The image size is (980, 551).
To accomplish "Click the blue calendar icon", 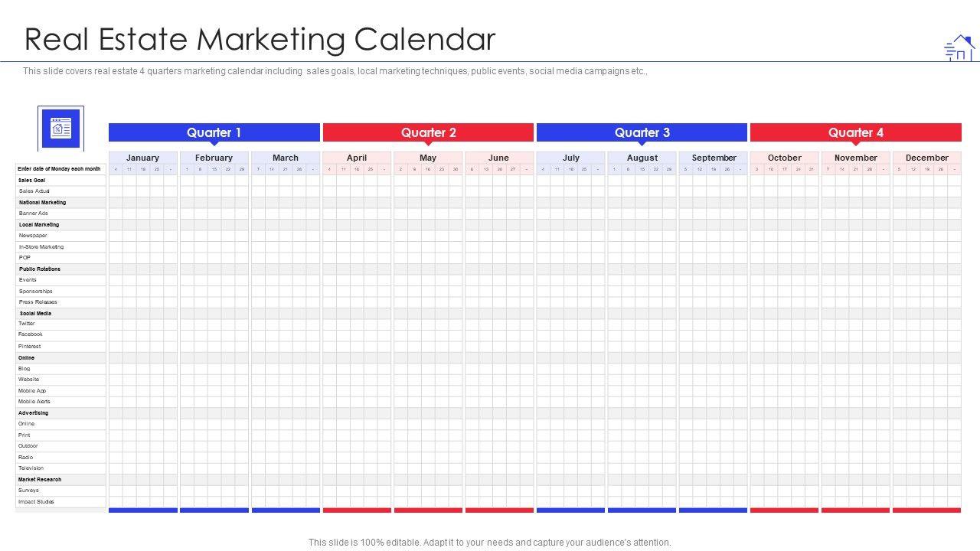I will [x=60, y=128].
